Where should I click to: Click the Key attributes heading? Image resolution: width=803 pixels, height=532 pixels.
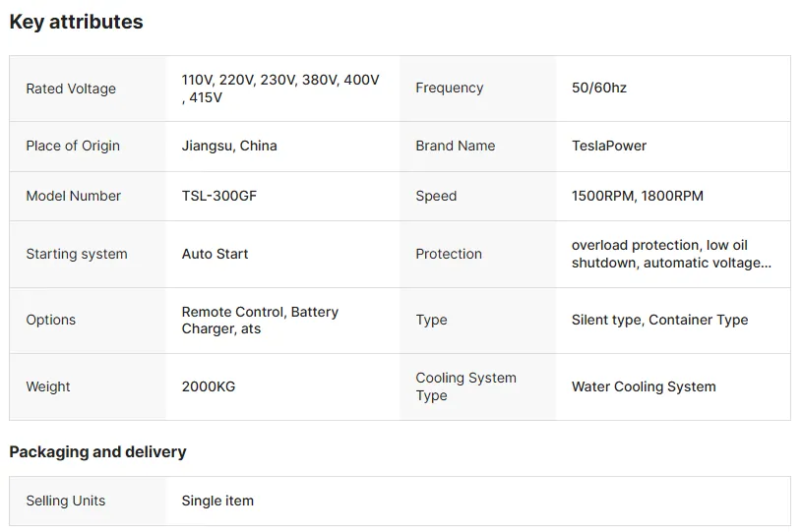click(77, 22)
